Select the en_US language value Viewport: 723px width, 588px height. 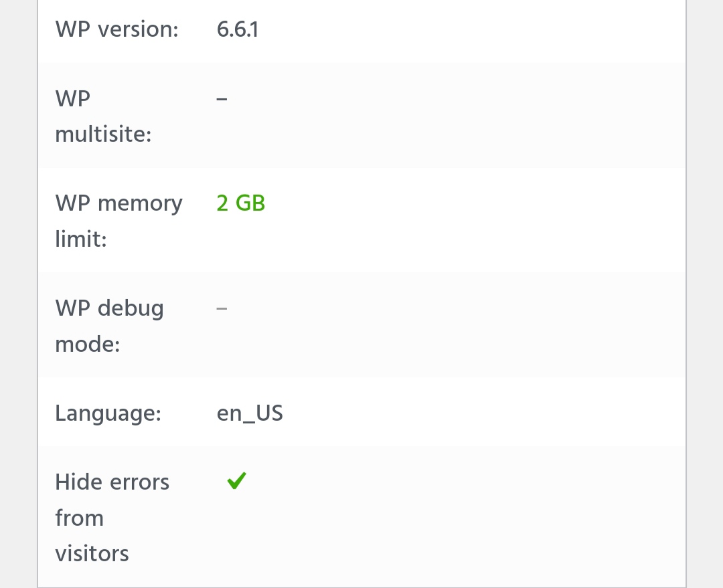pos(250,413)
